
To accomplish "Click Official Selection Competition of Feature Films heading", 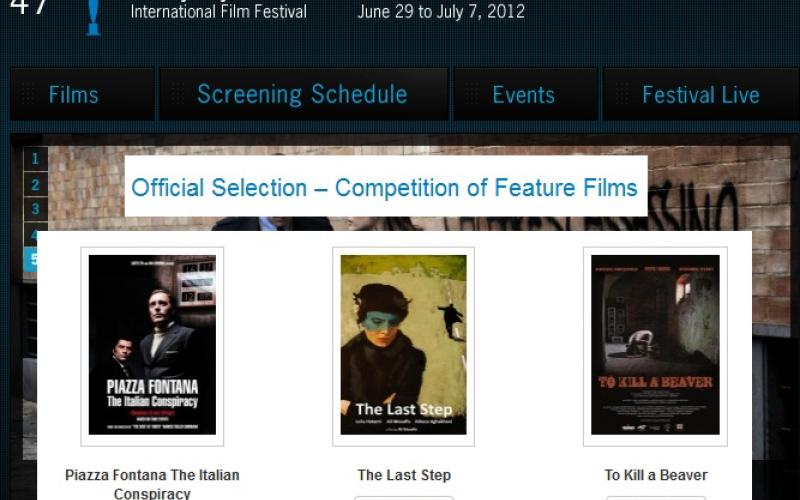I will click(384, 187).
